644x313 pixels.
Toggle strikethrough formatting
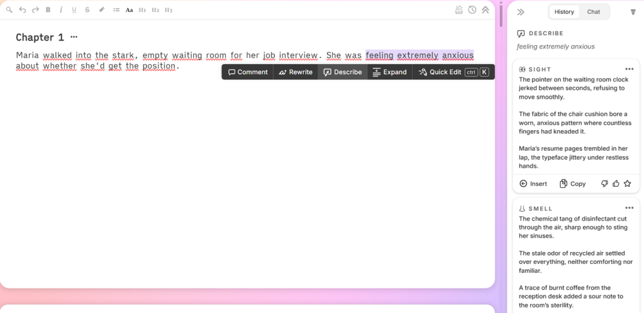pyautogui.click(x=87, y=10)
